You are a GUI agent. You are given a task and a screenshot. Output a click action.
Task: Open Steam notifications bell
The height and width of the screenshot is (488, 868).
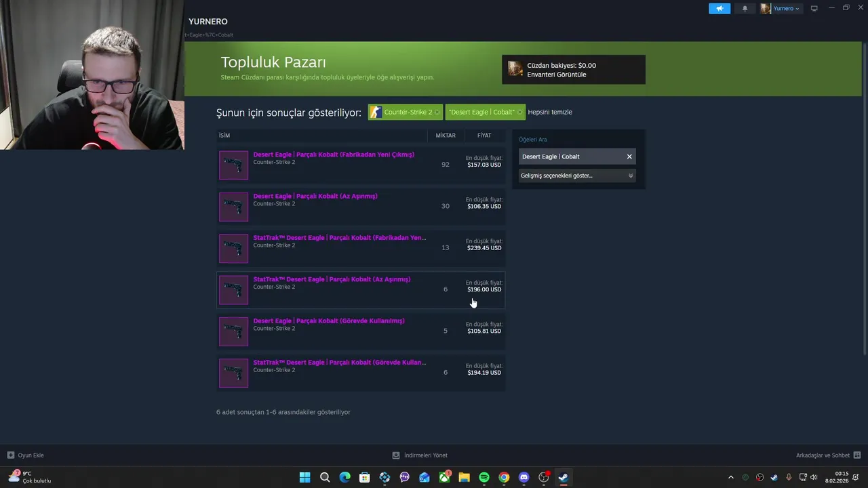(x=745, y=8)
